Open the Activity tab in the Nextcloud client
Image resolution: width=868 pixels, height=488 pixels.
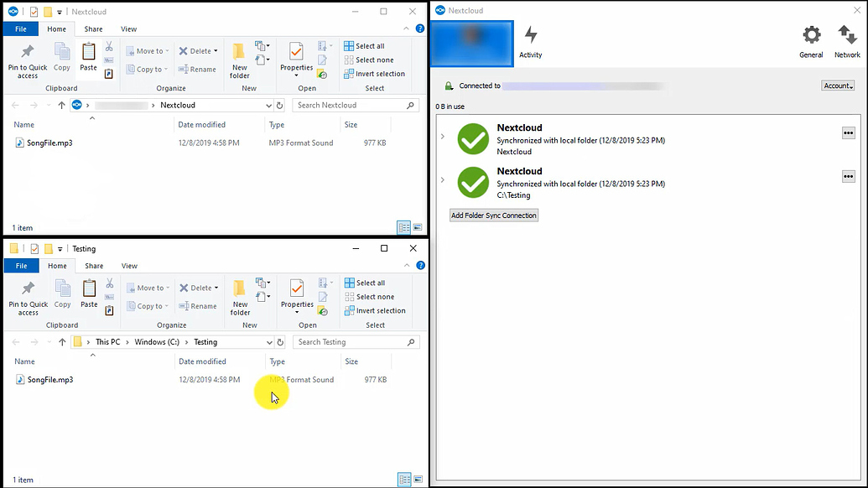530,43
